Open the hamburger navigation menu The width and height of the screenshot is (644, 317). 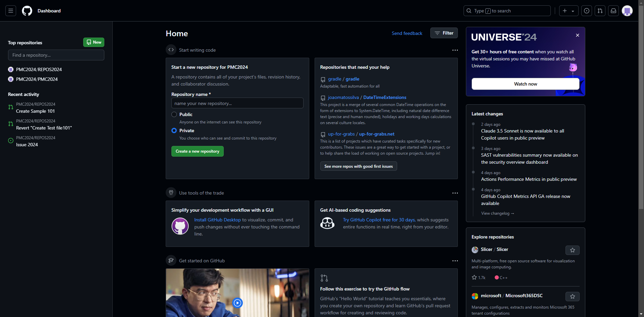[x=10, y=11]
